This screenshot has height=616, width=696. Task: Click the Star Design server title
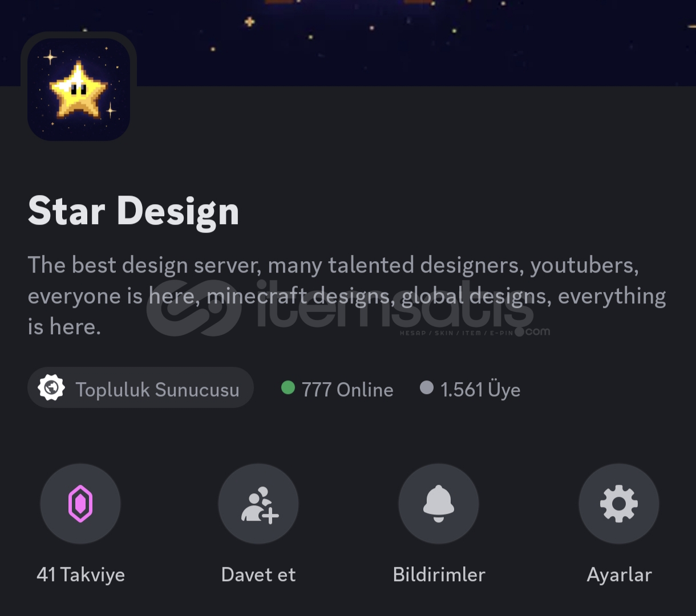tap(133, 212)
